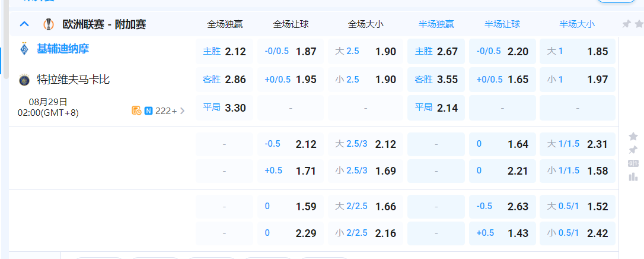
Task: Click the blue N neutral-venue badge
Action: pos(148,110)
